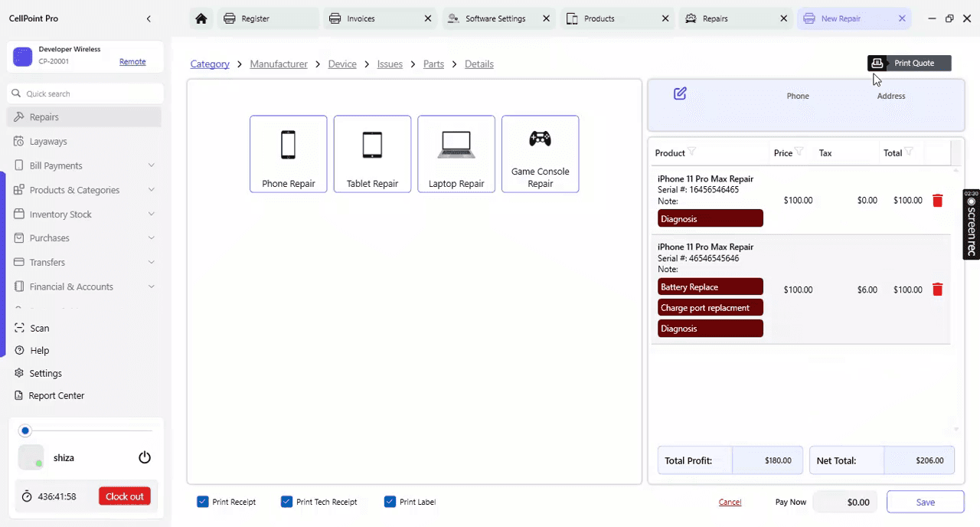Screen dimensions: 980x527
Task: Open the Layaways section
Action: 84,141
